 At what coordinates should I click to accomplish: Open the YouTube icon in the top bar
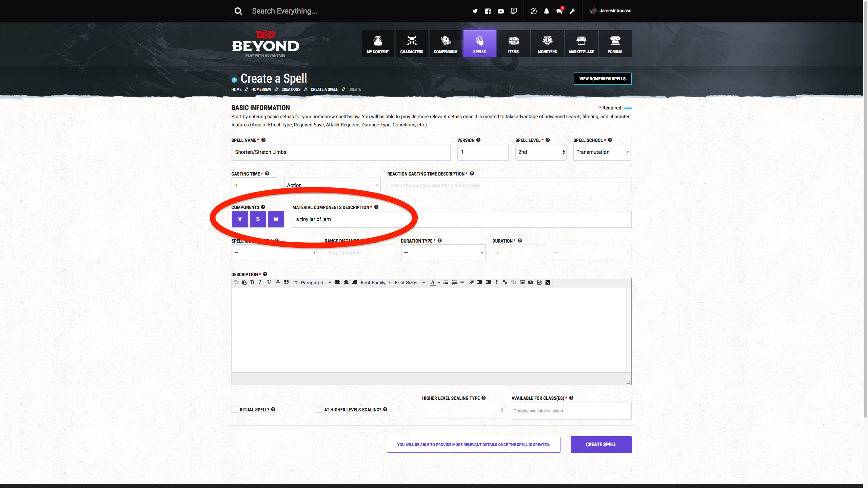click(500, 11)
